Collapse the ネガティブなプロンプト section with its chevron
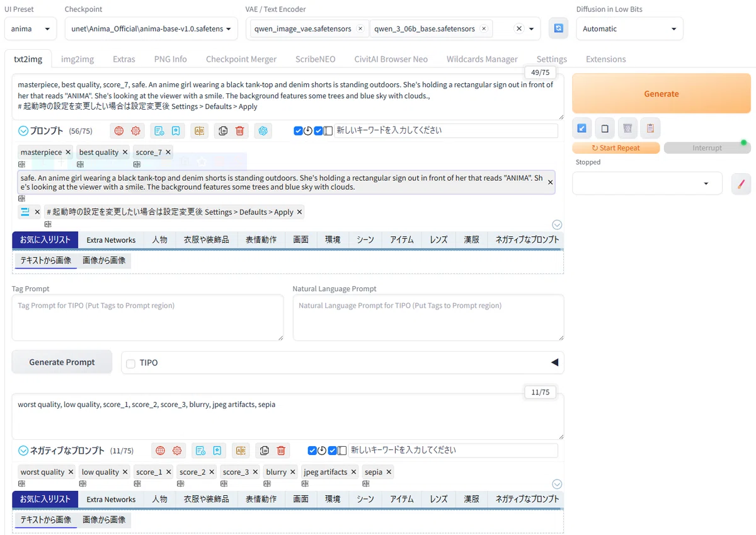 pos(23,451)
